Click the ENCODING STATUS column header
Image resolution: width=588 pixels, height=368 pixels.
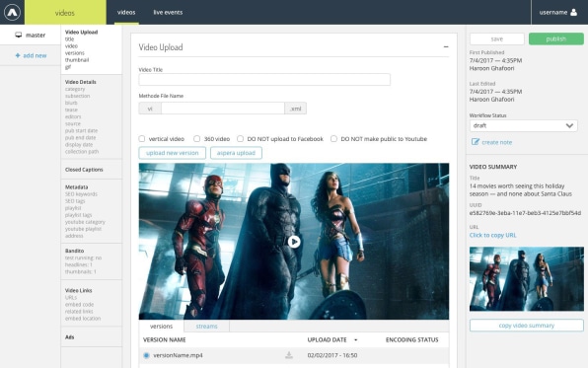[411, 339]
